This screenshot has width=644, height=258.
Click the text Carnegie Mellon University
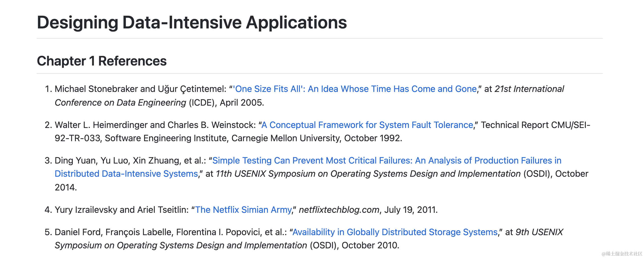pyautogui.click(x=286, y=138)
